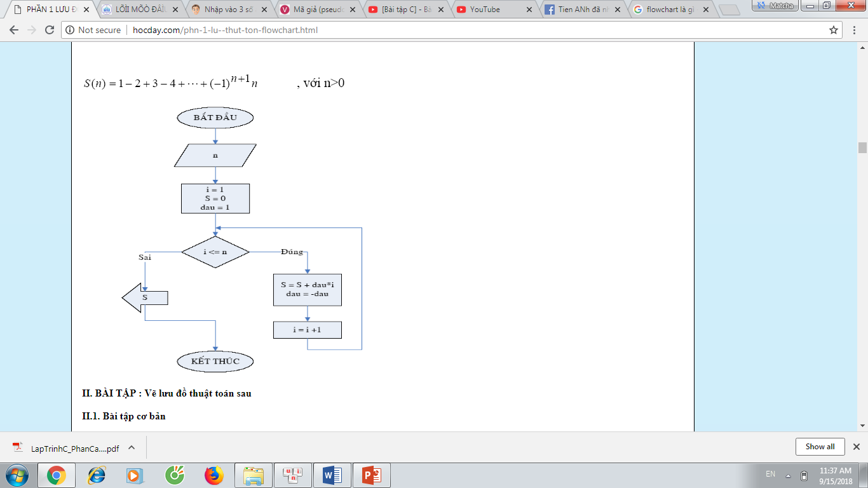Click the Not secure label in address bar
The height and width of the screenshot is (488, 868).
[x=99, y=30]
